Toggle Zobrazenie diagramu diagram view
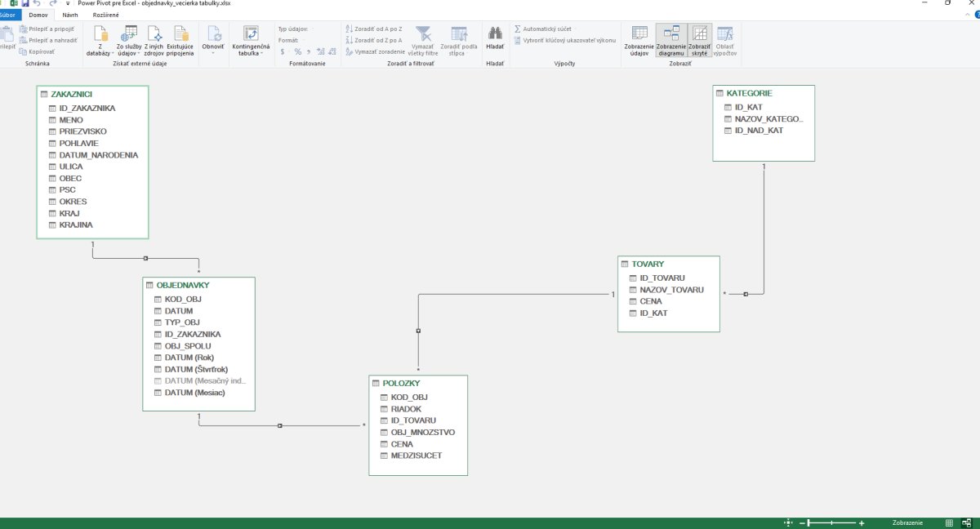The width and height of the screenshot is (980, 529). coord(672,40)
